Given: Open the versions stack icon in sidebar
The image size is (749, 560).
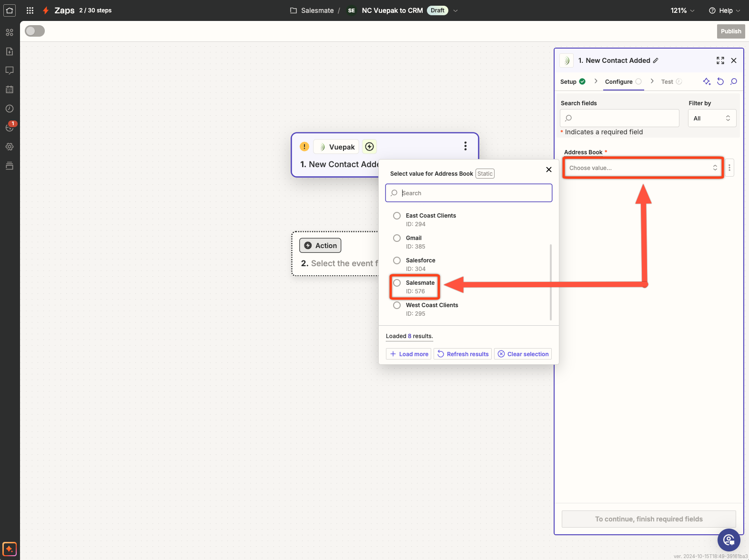Looking at the screenshot, I should click(x=10, y=166).
